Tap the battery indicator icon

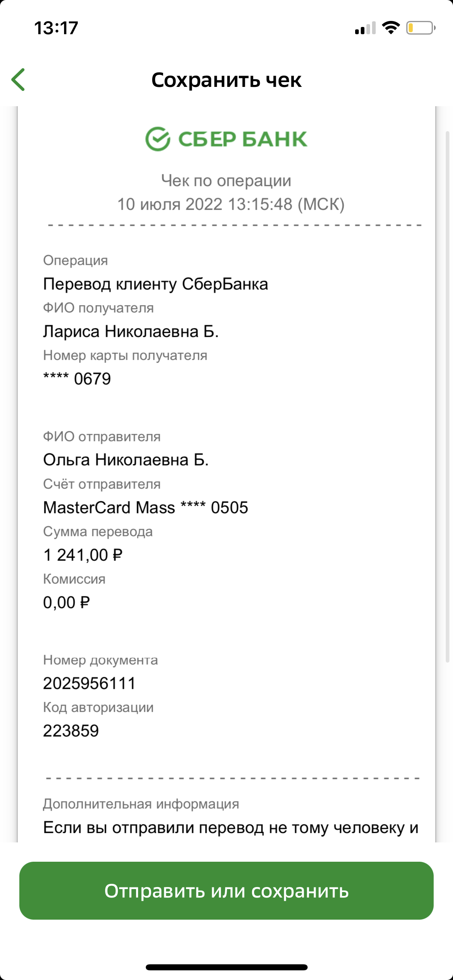420,28
